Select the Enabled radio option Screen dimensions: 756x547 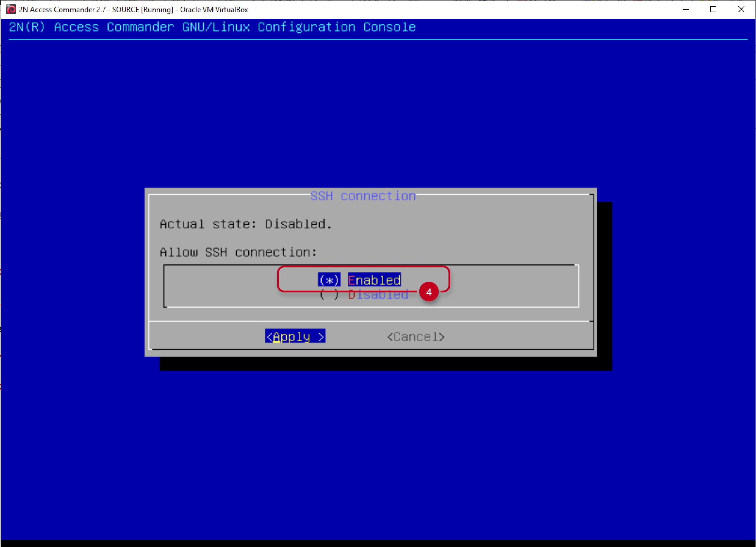coord(359,280)
